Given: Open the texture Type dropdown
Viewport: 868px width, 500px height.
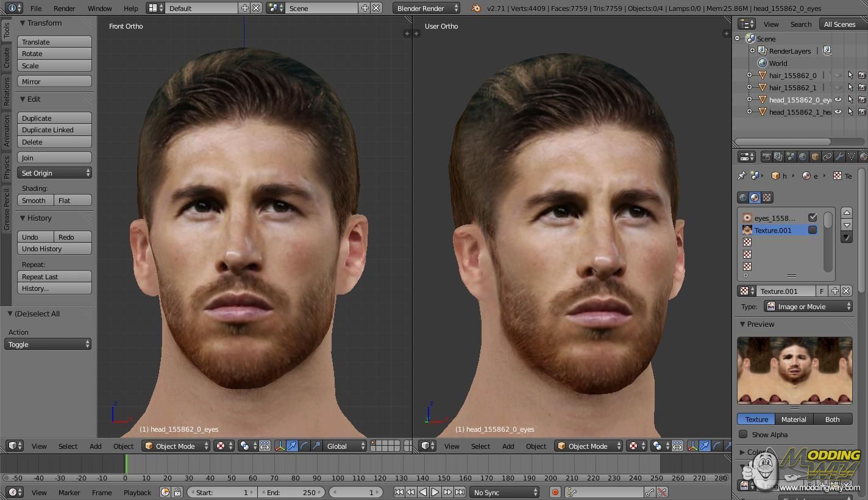Looking at the screenshot, I should point(808,307).
